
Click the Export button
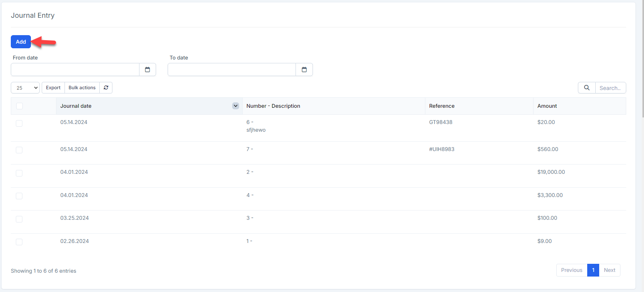[x=53, y=88]
